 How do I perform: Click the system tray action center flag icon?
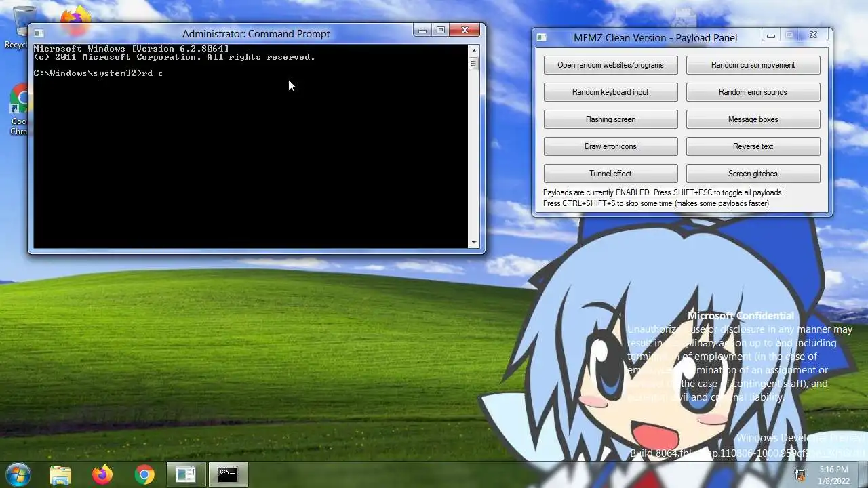(x=800, y=474)
